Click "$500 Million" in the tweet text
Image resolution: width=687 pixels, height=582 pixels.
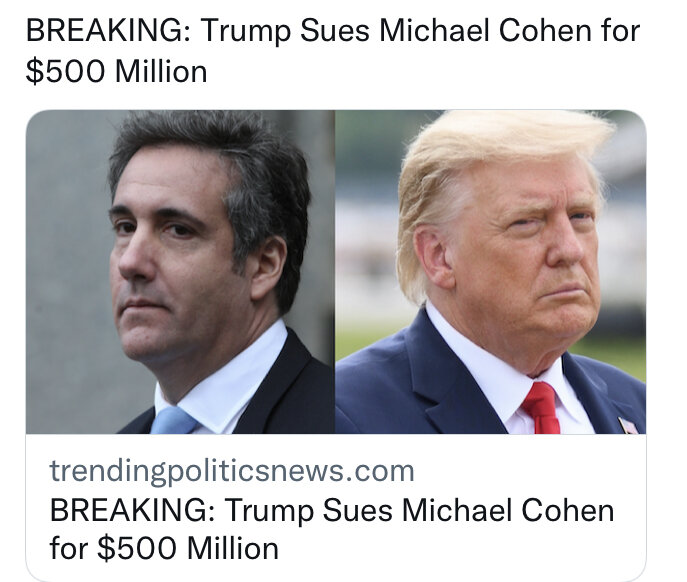[116, 71]
